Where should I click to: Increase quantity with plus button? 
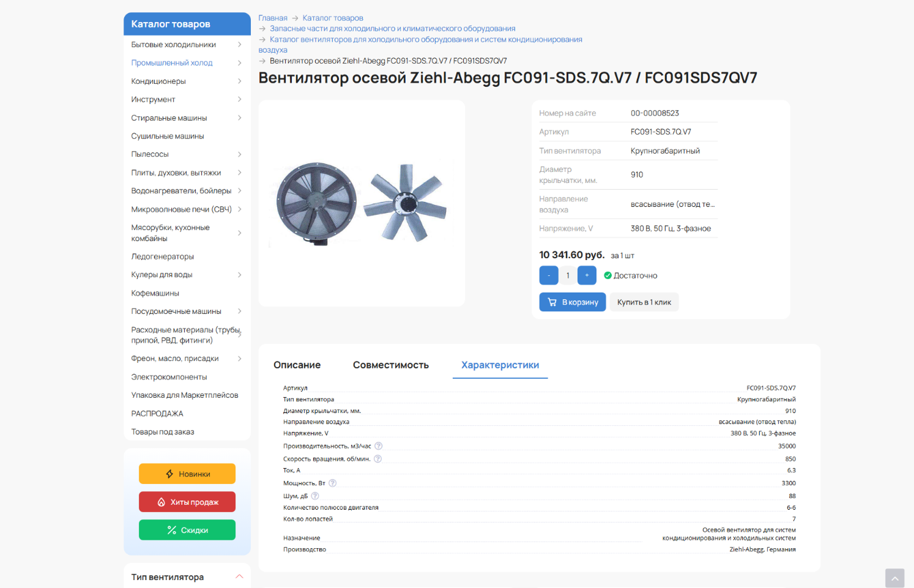[587, 275]
